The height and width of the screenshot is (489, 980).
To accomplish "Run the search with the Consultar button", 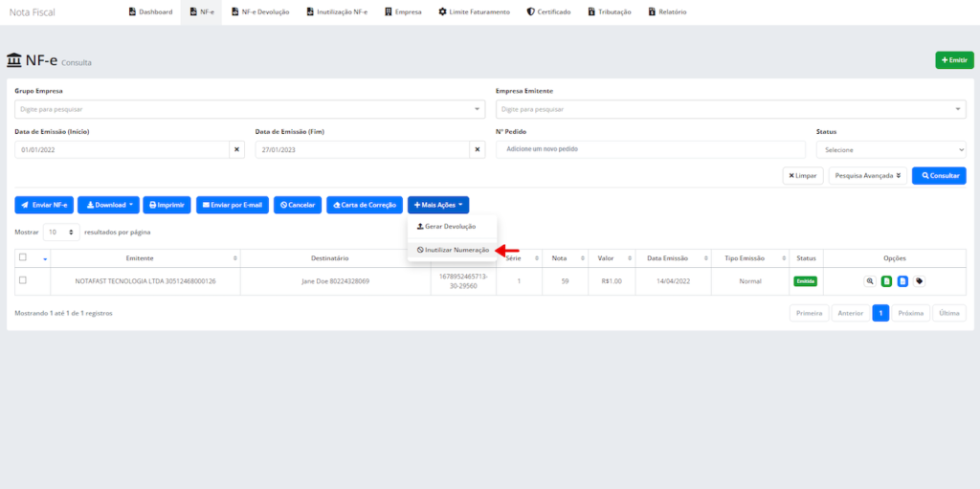I will (x=940, y=176).
